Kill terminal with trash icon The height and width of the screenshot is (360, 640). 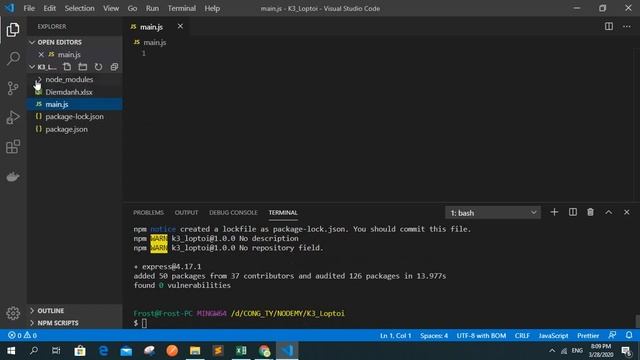(590, 212)
